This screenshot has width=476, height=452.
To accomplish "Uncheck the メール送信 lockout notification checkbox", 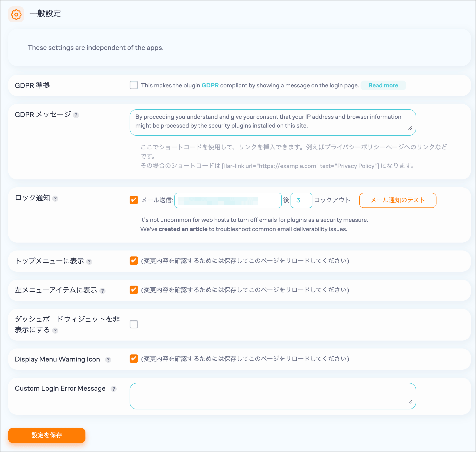I will pyautogui.click(x=134, y=200).
